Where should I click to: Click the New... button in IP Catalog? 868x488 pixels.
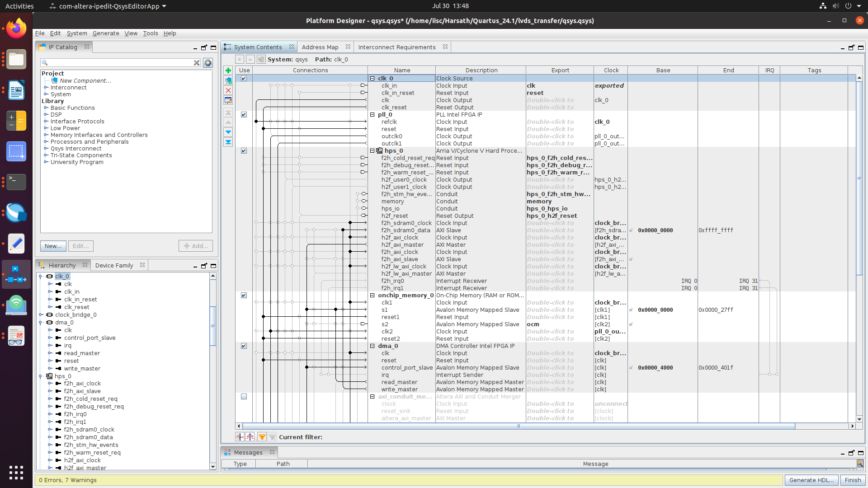pyautogui.click(x=53, y=246)
